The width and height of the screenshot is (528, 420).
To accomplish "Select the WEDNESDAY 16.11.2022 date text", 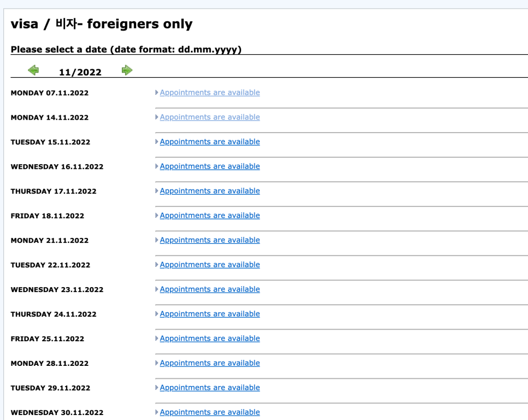I will (57, 167).
